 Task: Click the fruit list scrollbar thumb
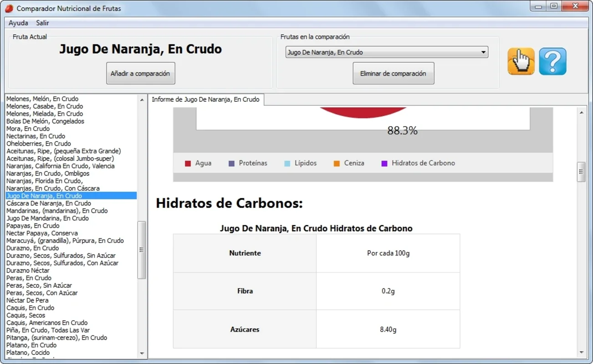142,250
